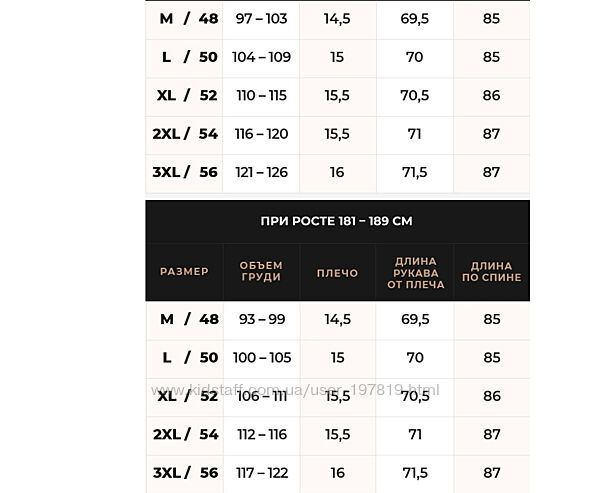600x493 pixels.
Task: Click the 100 – 105 chest value
Action: click(260, 358)
